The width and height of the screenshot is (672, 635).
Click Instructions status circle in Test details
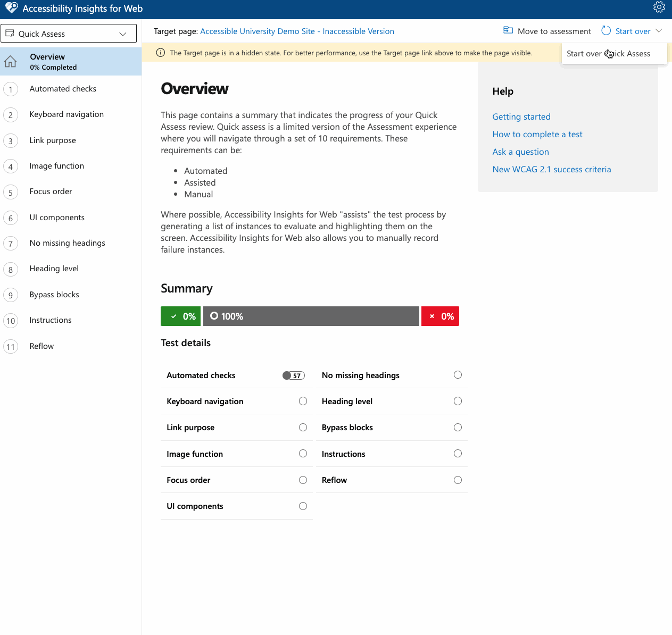[458, 454]
